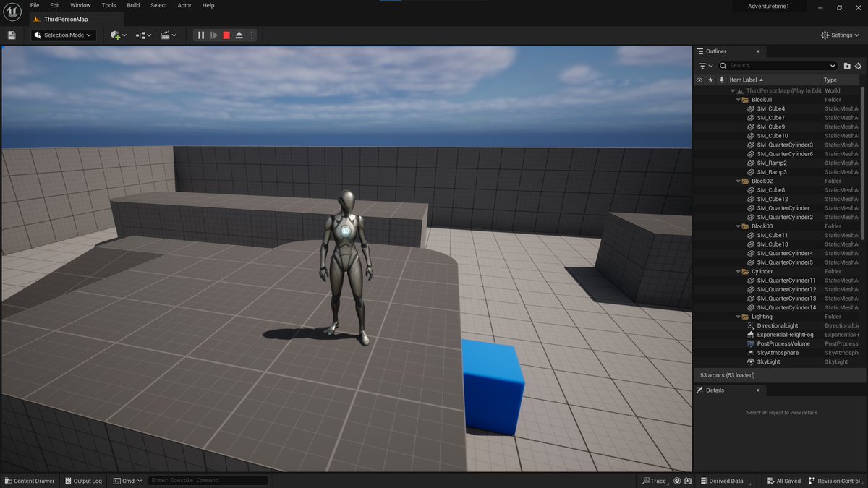The height and width of the screenshot is (488, 868).
Task: Open the Selection Mode dropdown
Action: pos(61,35)
